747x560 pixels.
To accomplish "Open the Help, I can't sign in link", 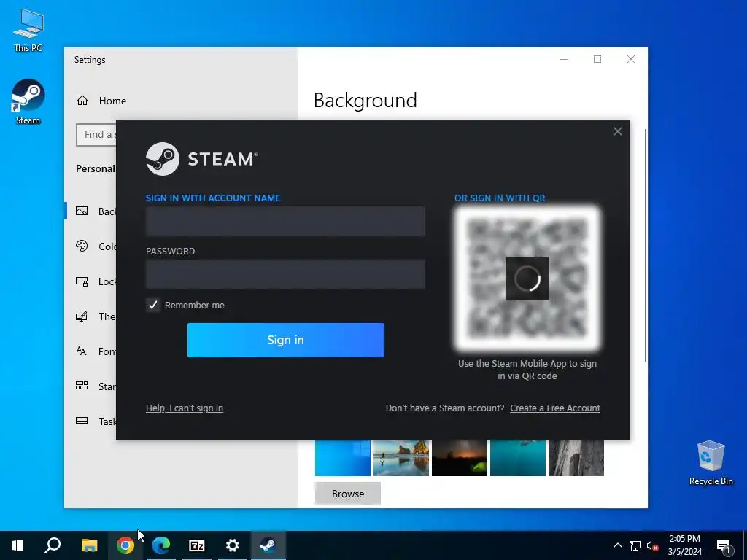I will point(185,408).
